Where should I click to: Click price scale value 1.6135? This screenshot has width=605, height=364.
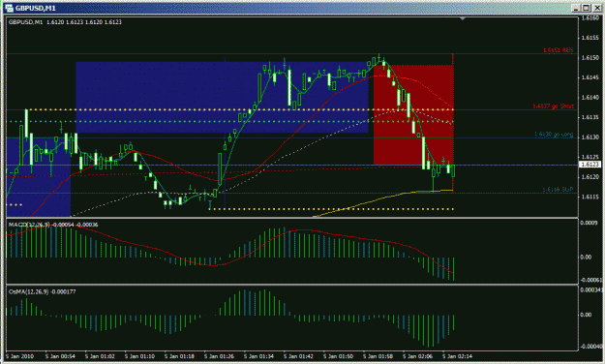pyautogui.click(x=590, y=117)
